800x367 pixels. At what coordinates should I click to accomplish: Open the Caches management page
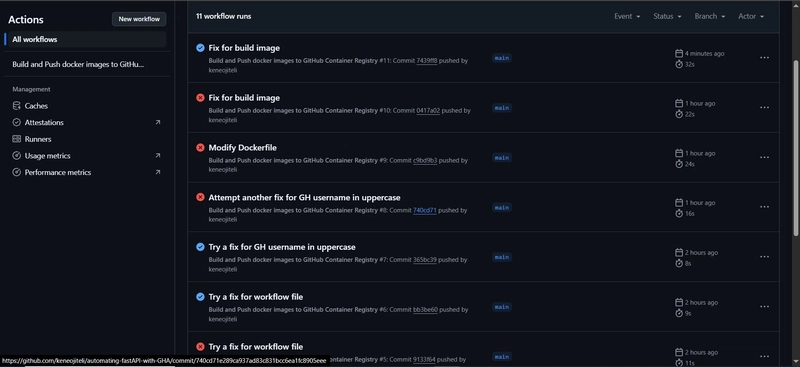click(x=36, y=106)
